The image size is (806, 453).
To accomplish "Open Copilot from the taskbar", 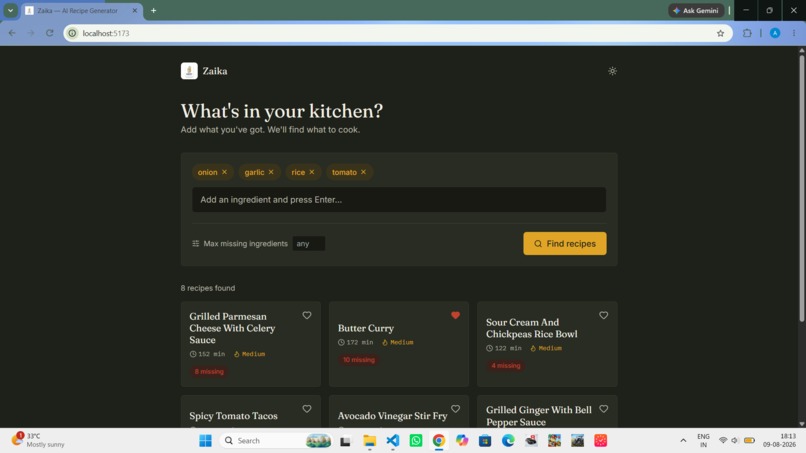I will 462,441.
